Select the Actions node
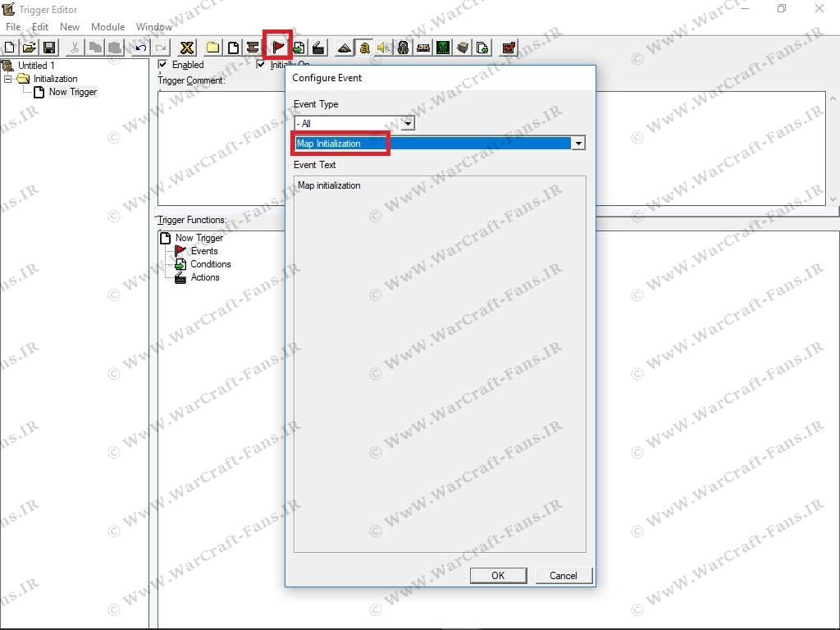The height and width of the screenshot is (630, 840). coord(205,277)
